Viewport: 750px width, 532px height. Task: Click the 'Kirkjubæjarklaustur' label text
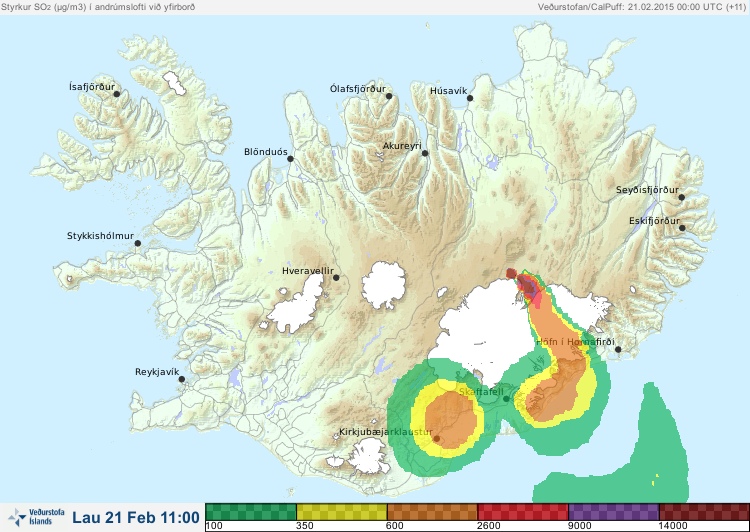[x=386, y=432]
